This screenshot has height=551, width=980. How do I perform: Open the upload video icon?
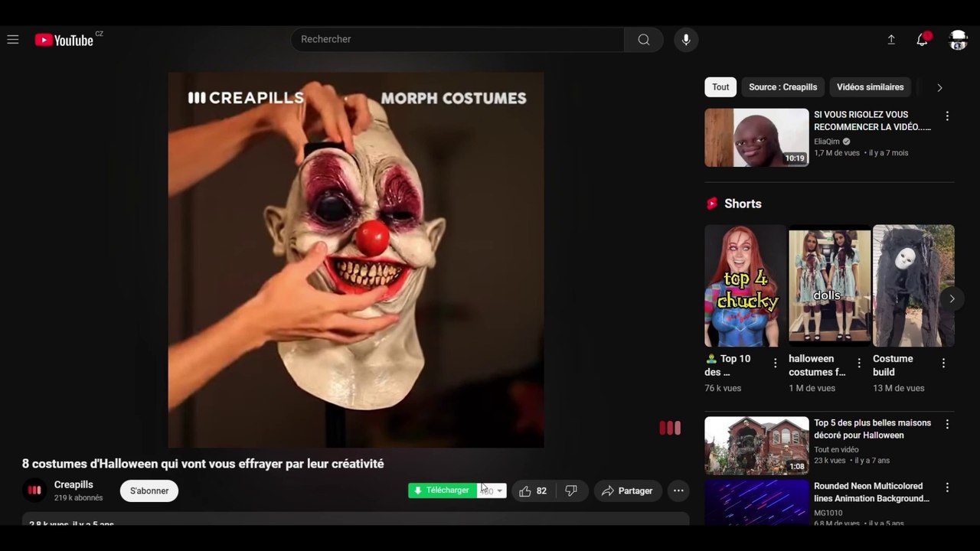(x=891, y=40)
